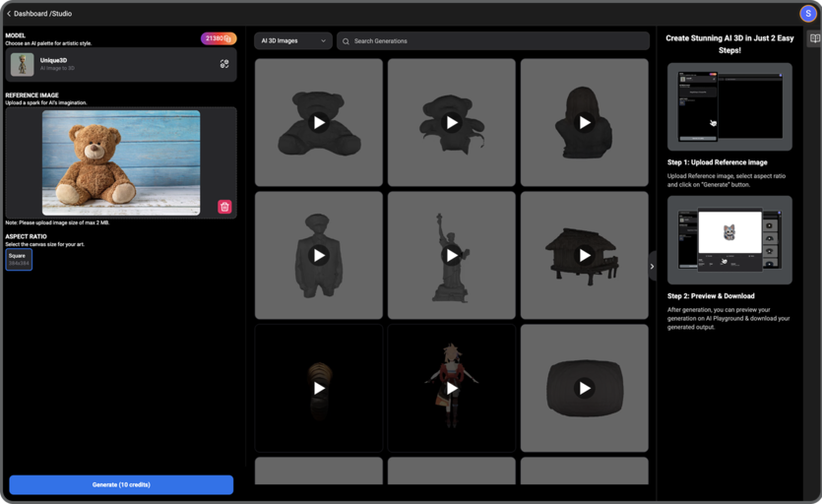Play the second teddy bear 3D generation
The image size is (822, 504).
[452, 122]
